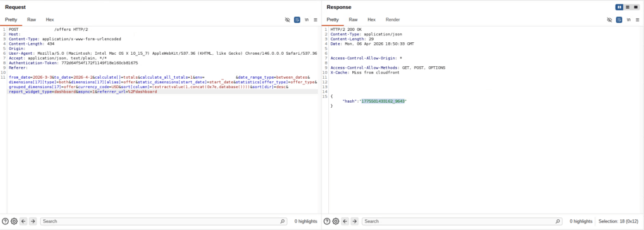Open search settings gear under Response panel

pyautogui.click(x=336, y=221)
